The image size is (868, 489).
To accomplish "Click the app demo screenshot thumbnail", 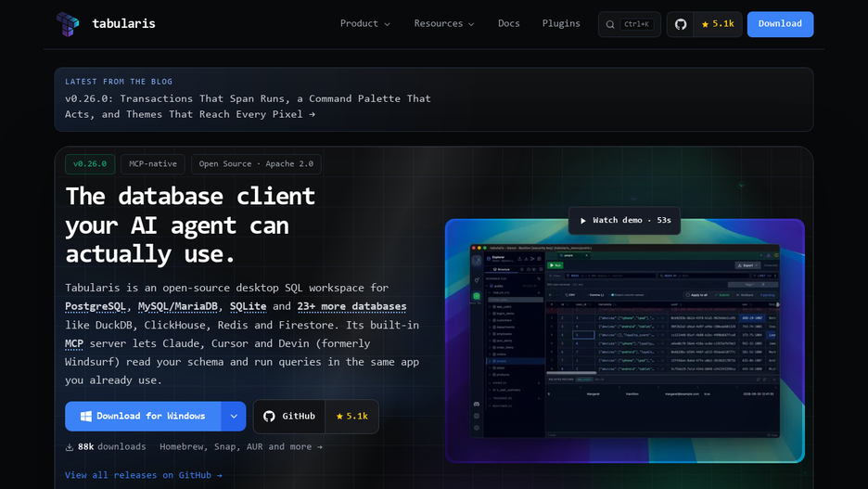I will tap(624, 341).
